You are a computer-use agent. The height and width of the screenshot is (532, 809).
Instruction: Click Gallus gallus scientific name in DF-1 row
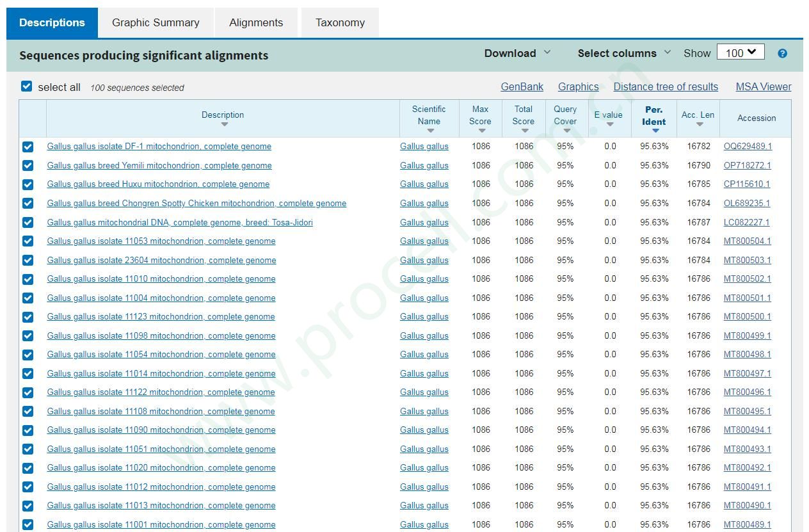424,147
